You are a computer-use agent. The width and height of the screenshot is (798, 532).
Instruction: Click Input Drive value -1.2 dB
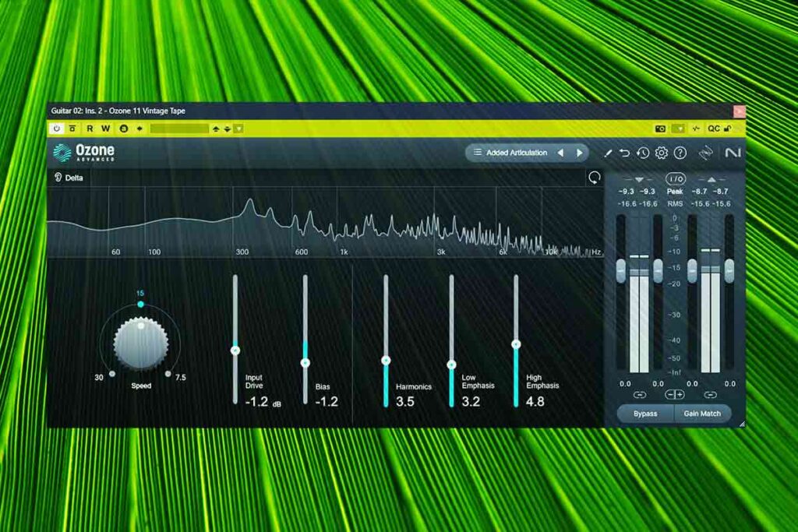[x=263, y=402]
